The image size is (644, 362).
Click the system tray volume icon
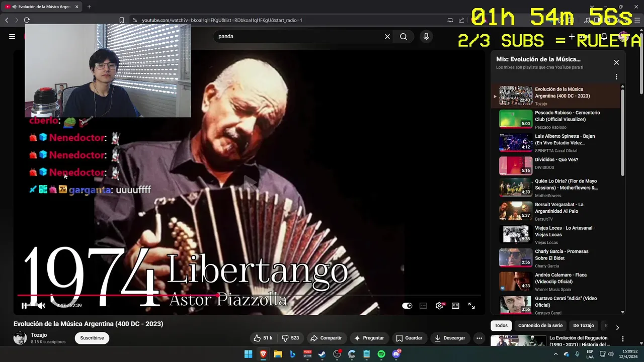611,354
